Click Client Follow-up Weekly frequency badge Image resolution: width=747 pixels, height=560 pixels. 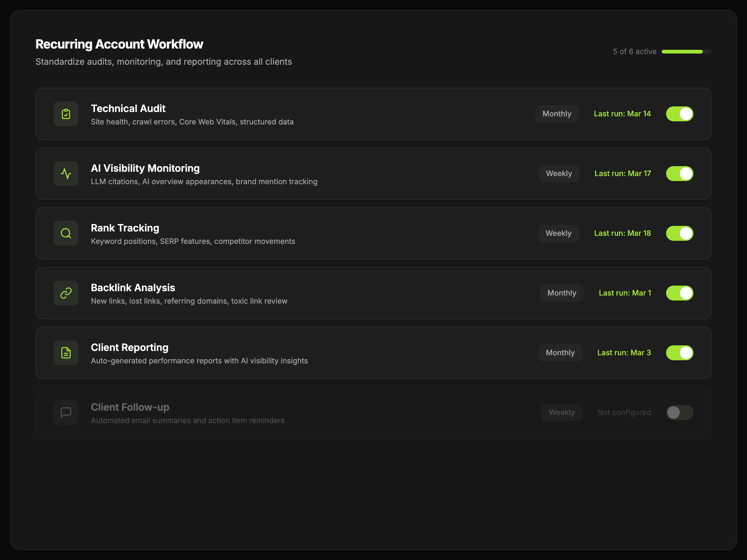point(561,413)
